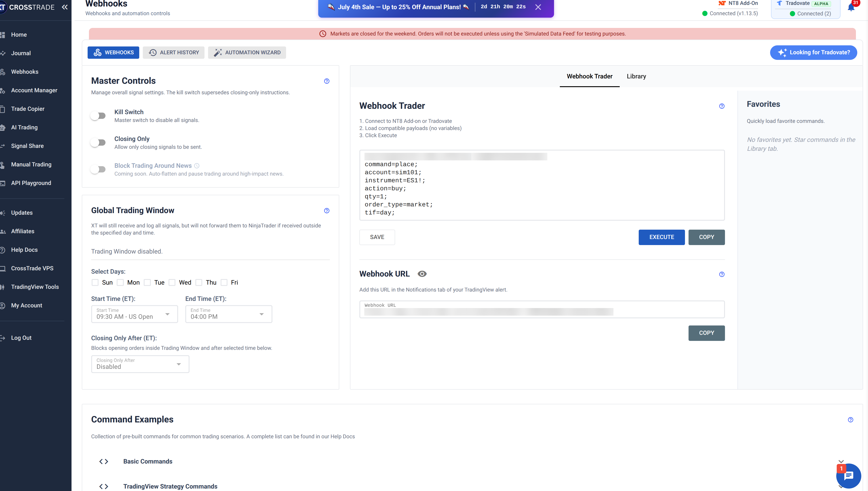This screenshot has height=491, width=868.
Task: Open Help Docs in the sidebar
Action: coord(24,250)
